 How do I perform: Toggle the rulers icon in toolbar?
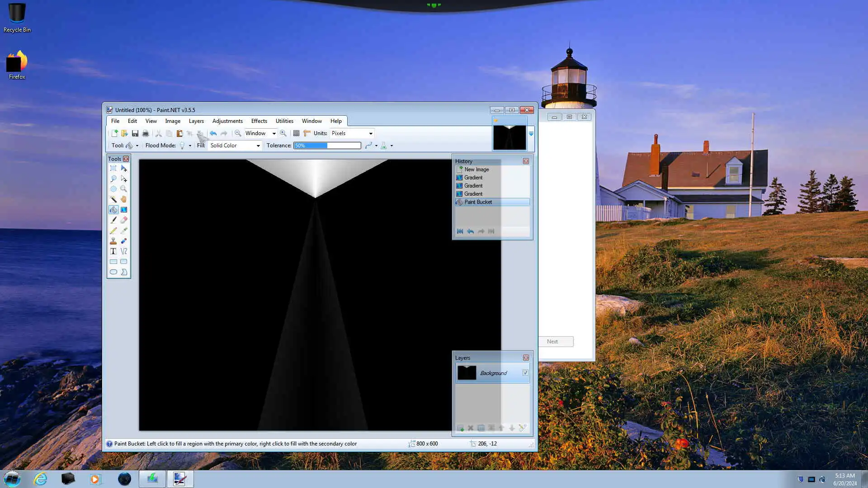(x=307, y=133)
